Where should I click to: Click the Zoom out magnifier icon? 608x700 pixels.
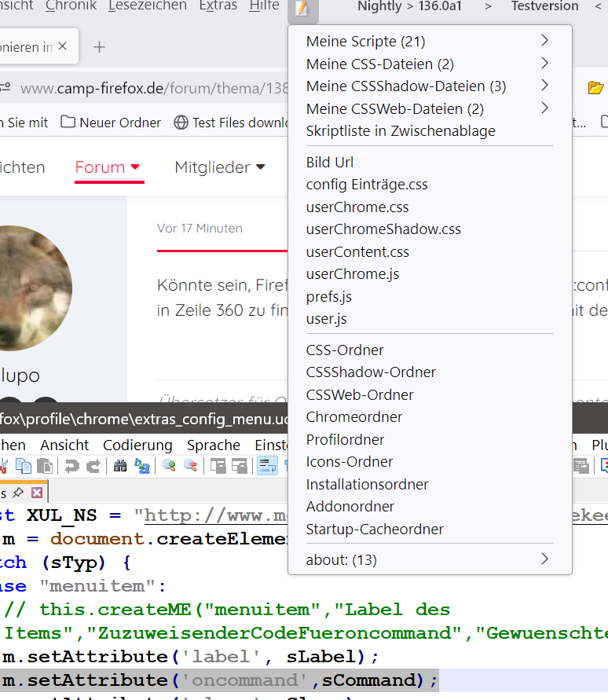(x=191, y=466)
